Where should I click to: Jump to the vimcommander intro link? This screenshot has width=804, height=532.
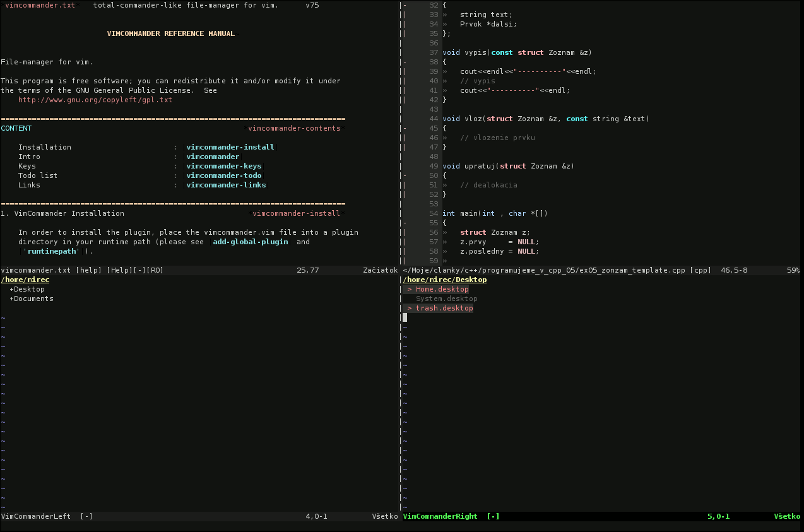coord(213,157)
